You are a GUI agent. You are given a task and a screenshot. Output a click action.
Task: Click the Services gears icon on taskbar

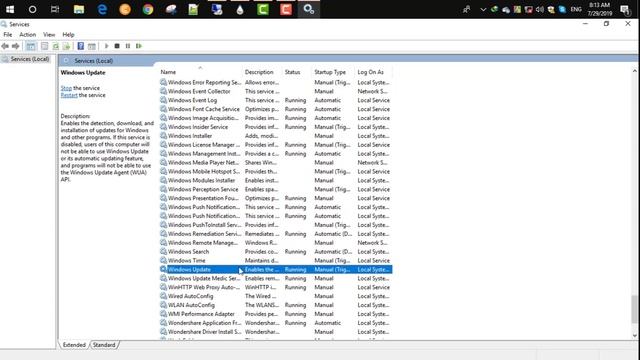point(309,9)
